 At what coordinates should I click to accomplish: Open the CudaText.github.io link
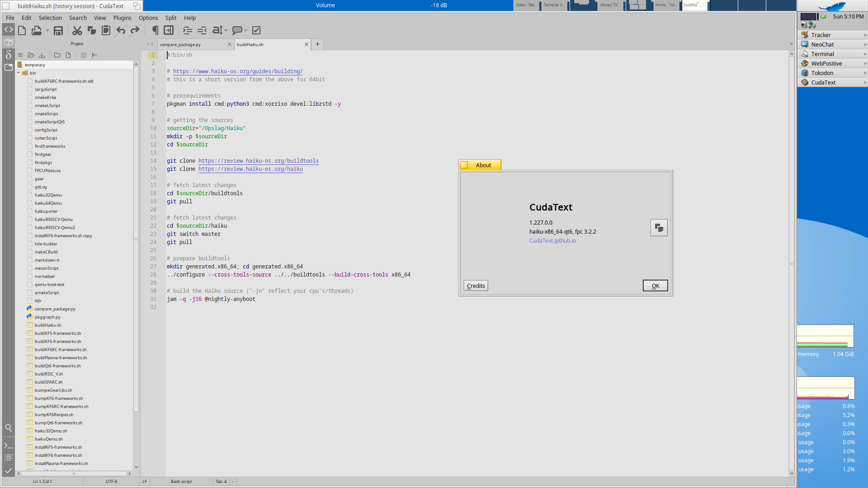(552, 240)
